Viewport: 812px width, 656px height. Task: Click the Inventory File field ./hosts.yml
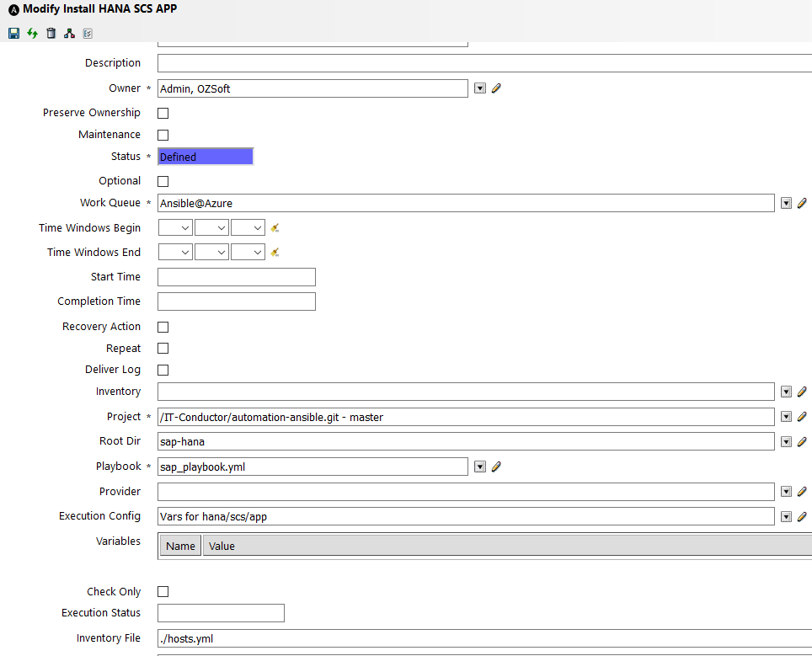pos(484,638)
